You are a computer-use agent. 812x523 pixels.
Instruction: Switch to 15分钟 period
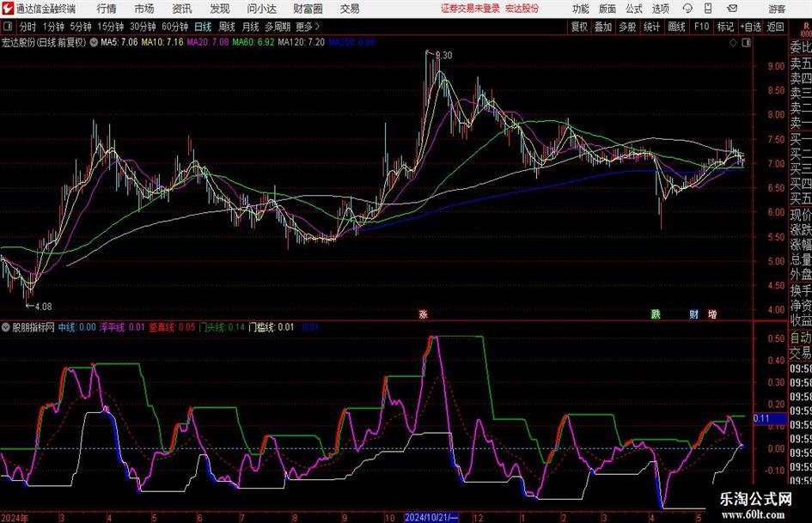coord(111,27)
